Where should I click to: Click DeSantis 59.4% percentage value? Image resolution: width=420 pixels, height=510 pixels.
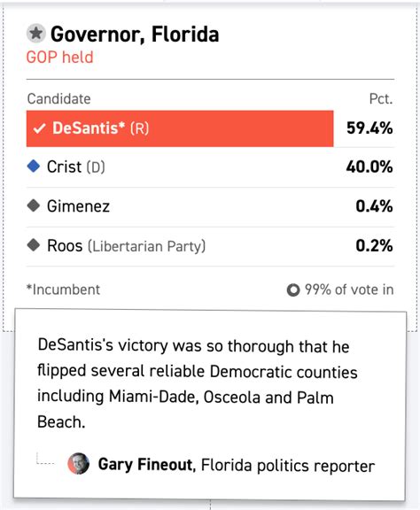tap(369, 128)
